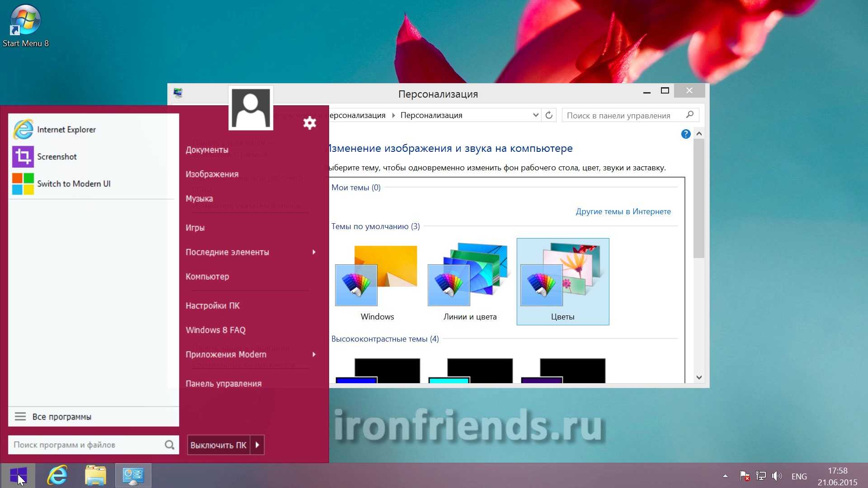
Task: Open Настройки ПК menu entry
Action: (x=212, y=305)
